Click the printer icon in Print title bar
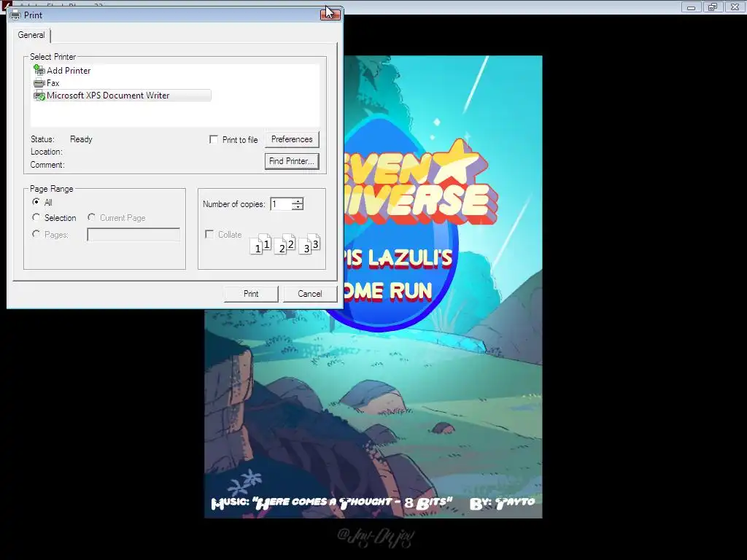747x560 pixels. coord(15,15)
